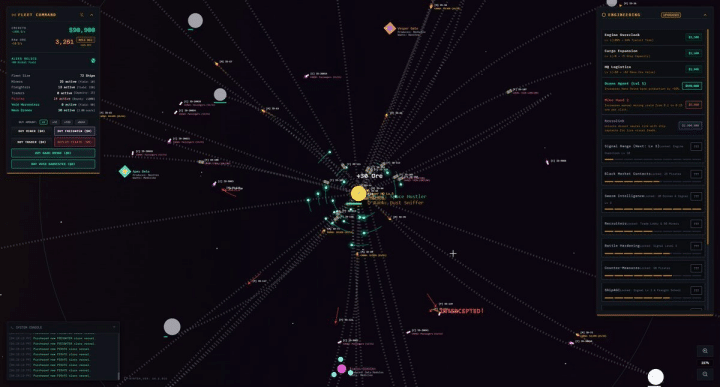
Task: Select the x1 buy amount option
Action: tap(43, 122)
